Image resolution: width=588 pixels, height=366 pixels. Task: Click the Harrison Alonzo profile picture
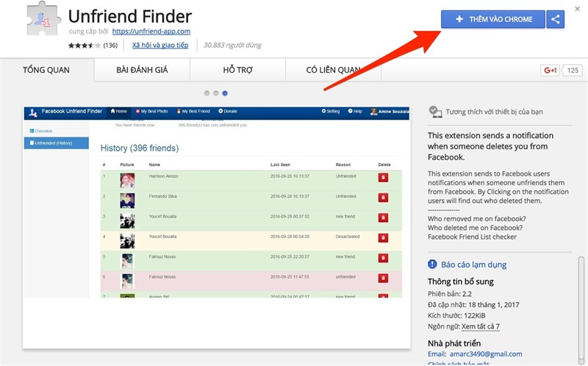(127, 180)
